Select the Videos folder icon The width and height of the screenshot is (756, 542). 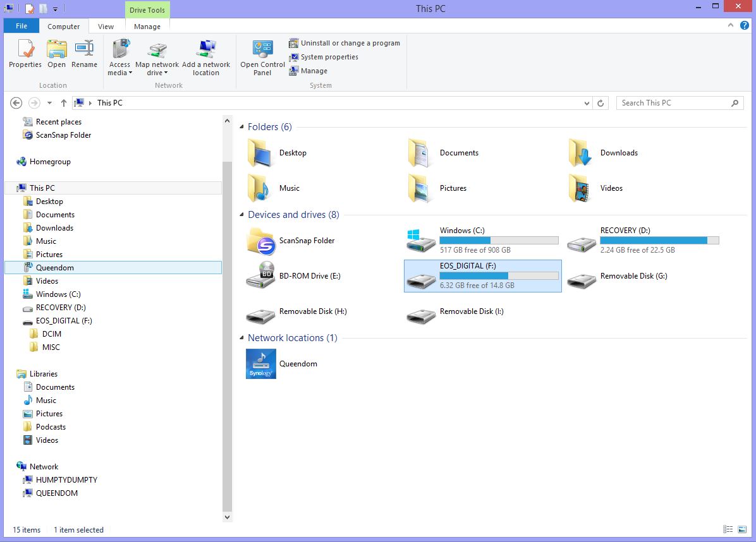pos(580,188)
